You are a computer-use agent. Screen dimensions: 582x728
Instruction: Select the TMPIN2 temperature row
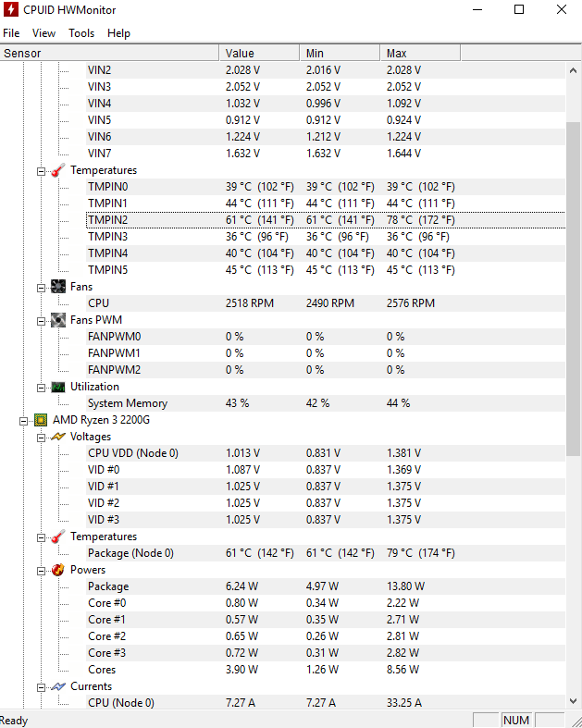tap(326, 219)
